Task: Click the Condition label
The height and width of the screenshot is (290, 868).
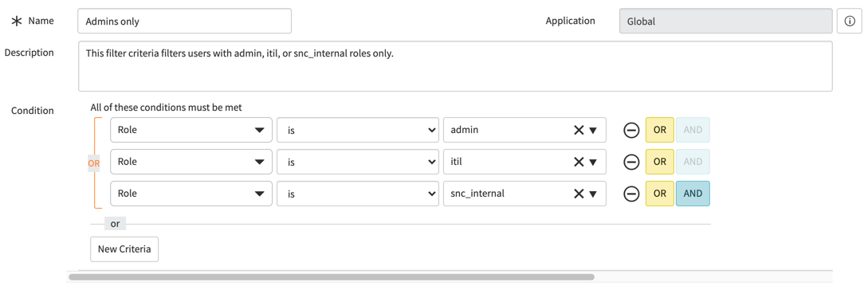Action: tap(33, 111)
